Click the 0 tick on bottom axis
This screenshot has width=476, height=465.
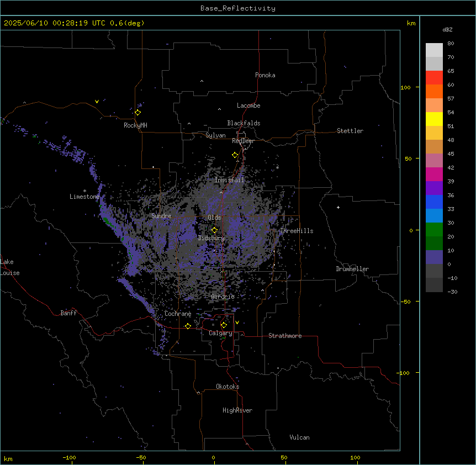pos(213,458)
